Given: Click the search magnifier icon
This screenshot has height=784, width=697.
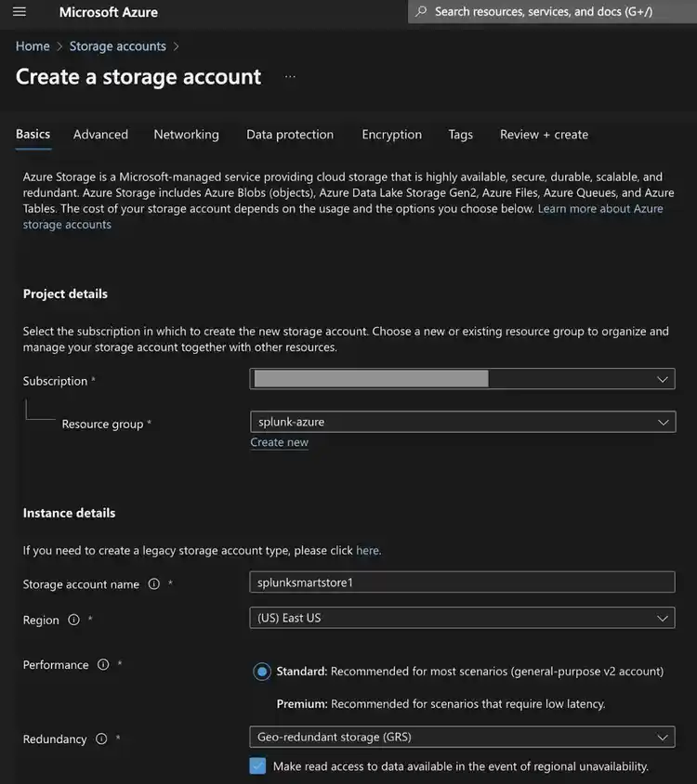Looking at the screenshot, I should (421, 10).
